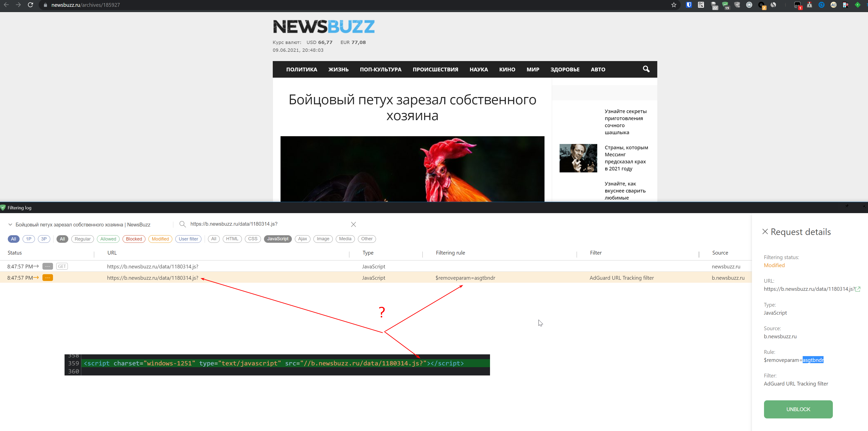Screen dimensions: 868x431
Task: Toggle the Modified filter chip
Action: pyautogui.click(x=160, y=239)
